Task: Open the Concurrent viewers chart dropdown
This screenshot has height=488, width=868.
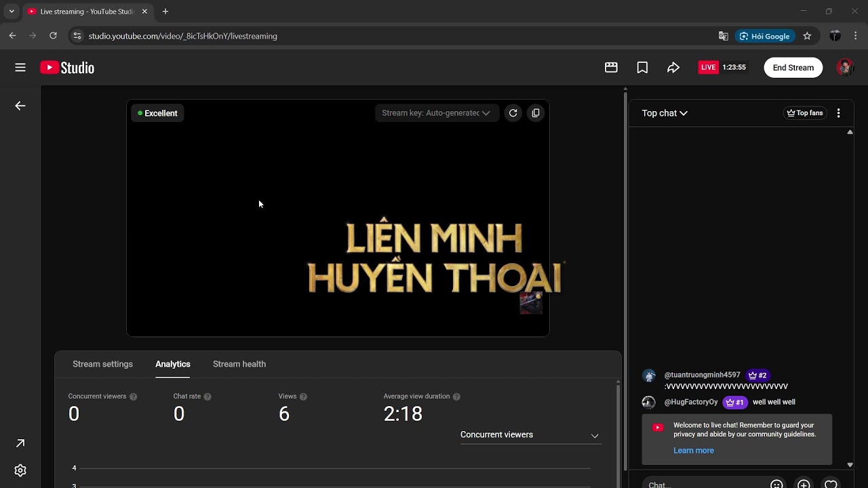Action: (x=530, y=435)
